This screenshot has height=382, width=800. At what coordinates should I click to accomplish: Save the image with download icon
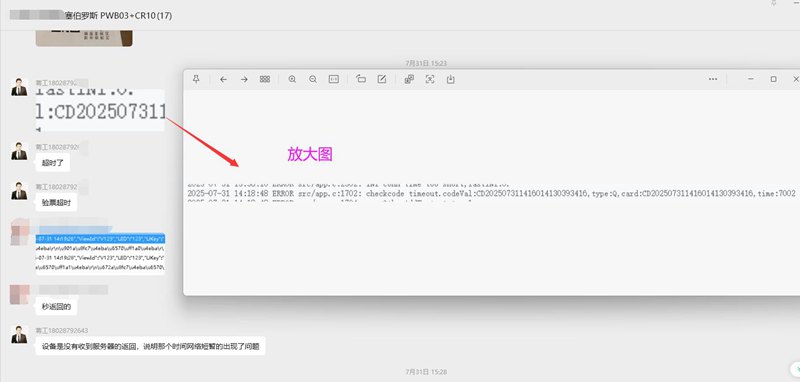[x=451, y=79]
